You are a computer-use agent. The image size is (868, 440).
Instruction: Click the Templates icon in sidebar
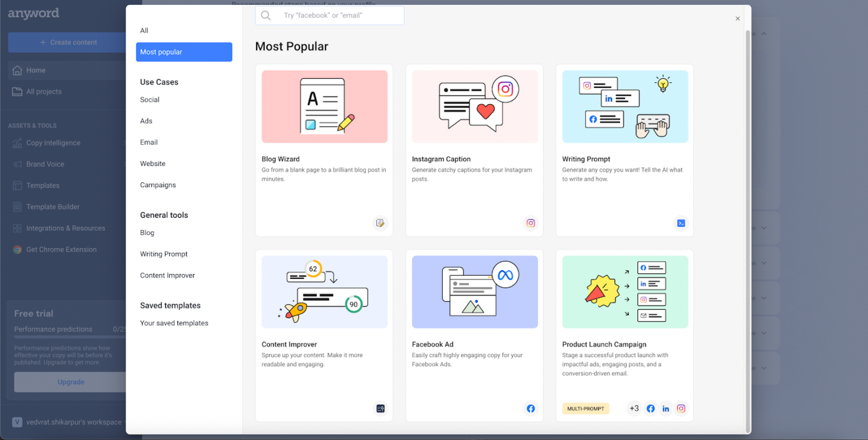point(17,186)
